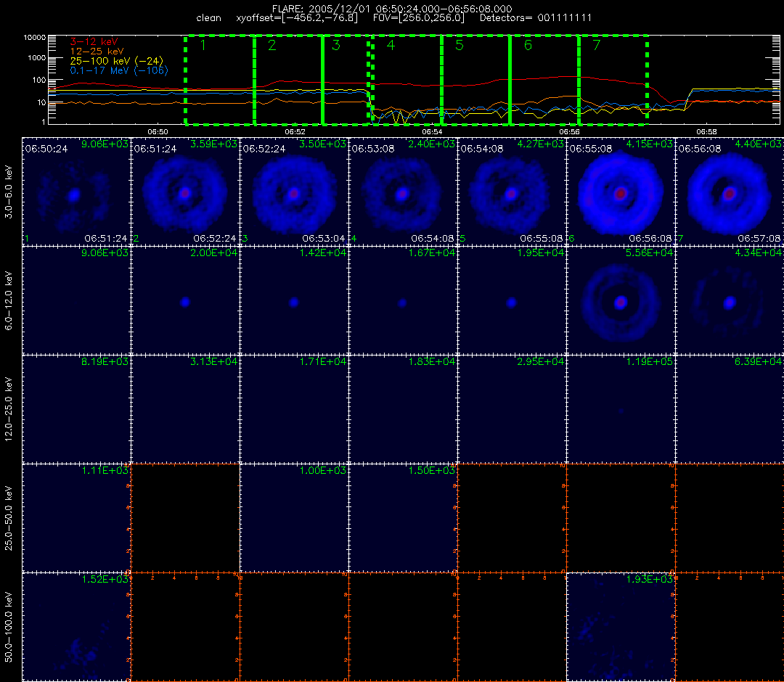The width and height of the screenshot is (784, 682).
Task: Click the 06:57:08 end time label
Action: tap(759, 239)
